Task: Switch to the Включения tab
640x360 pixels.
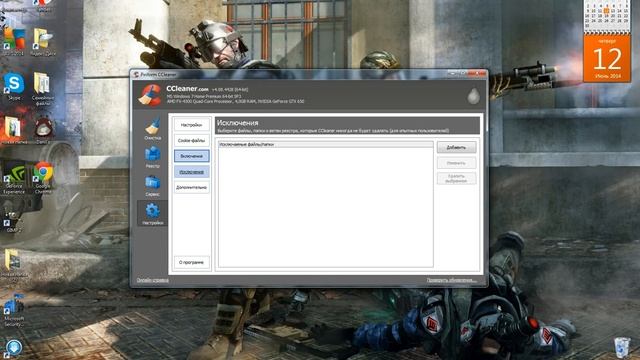Action: tap(191, 156)
